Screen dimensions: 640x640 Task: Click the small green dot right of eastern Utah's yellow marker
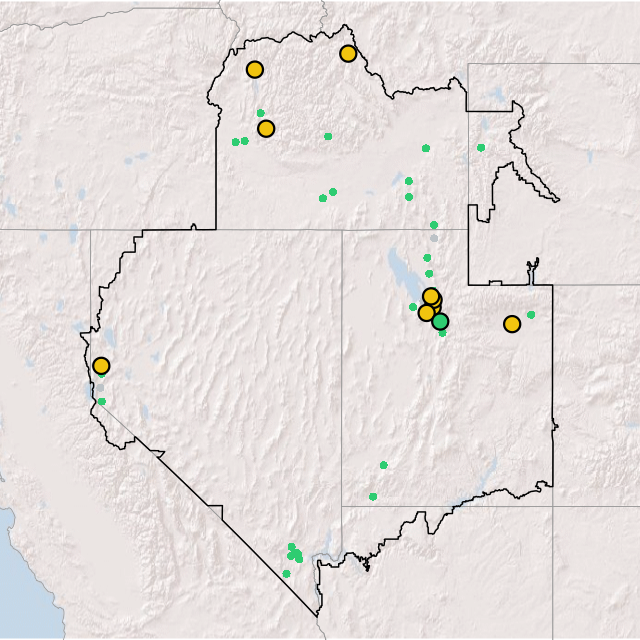[x=531, y=315]
